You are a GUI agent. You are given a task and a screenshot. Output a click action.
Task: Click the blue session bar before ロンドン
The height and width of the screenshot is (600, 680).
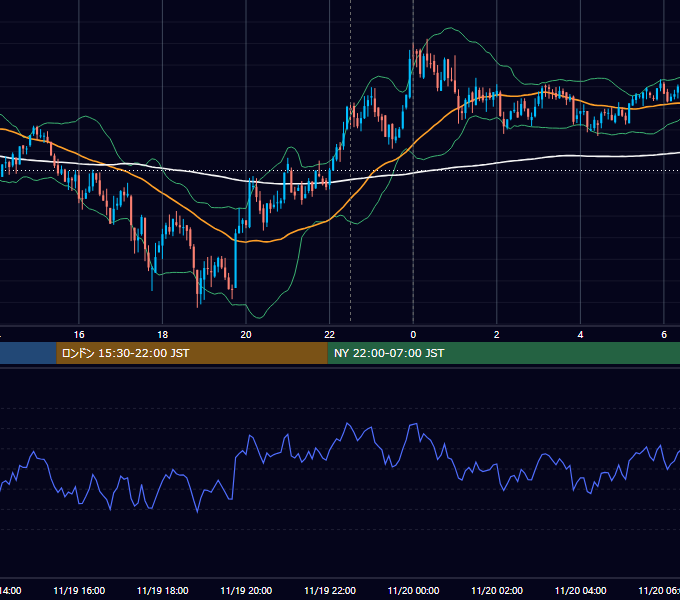28,353
